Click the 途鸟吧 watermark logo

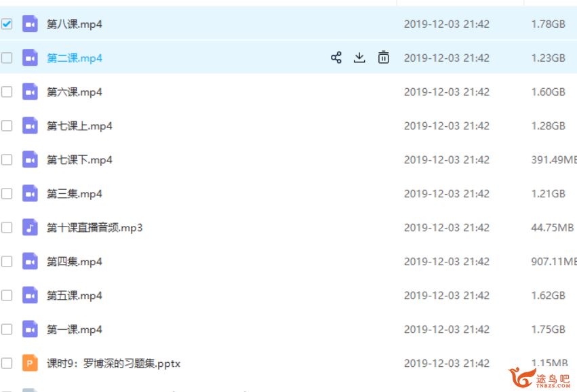click(540, 378)
